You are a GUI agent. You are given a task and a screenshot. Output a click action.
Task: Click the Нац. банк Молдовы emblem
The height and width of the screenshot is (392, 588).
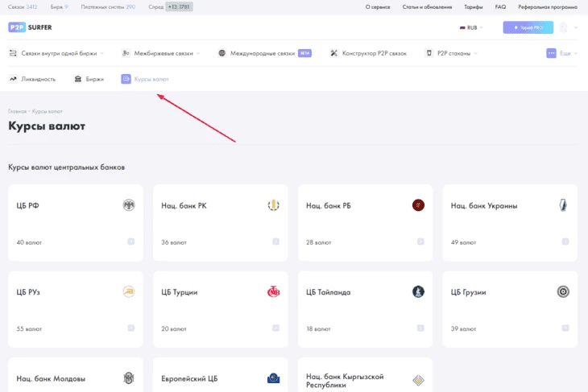point(129,378)
